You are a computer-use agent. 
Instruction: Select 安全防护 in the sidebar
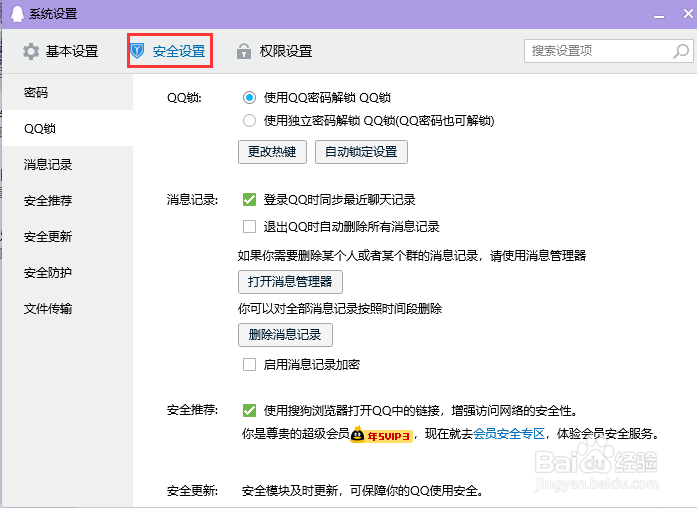pos(68,272)
